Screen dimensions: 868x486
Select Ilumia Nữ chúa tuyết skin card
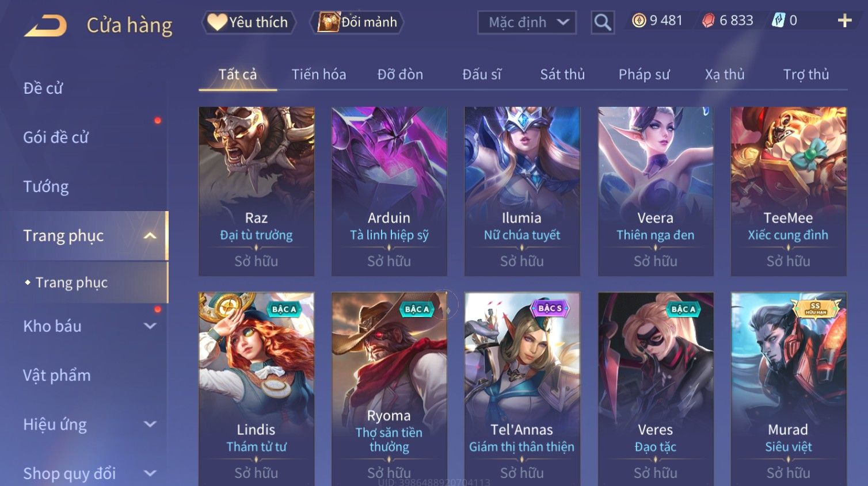click(x=522, y=191)
